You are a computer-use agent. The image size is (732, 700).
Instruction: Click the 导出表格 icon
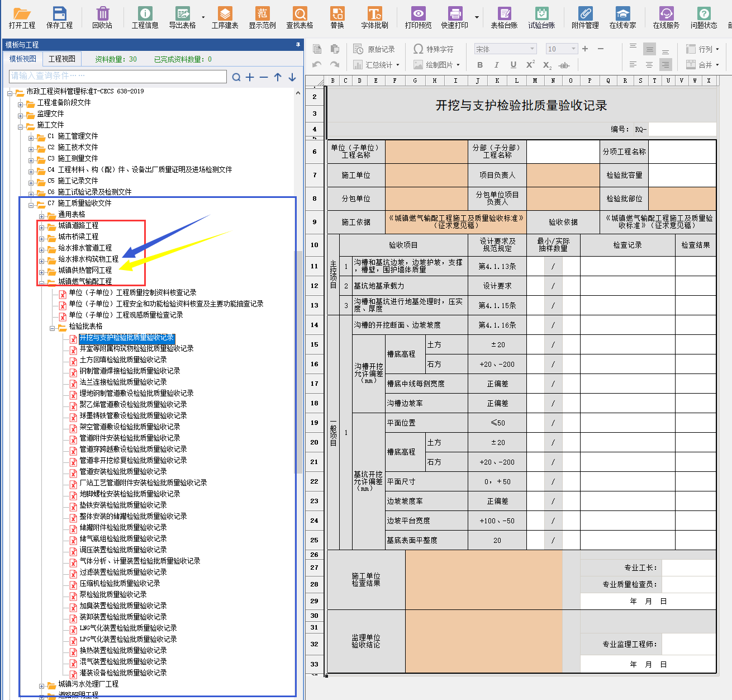[182, 17]
